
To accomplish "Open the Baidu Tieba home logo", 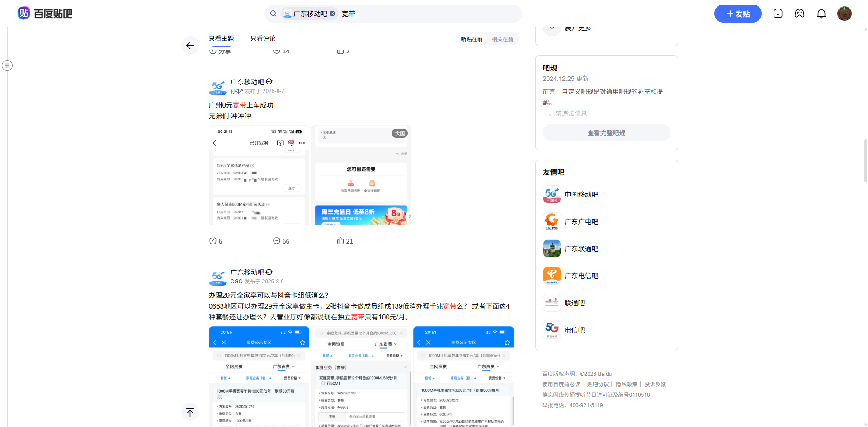I will (45, 14).
